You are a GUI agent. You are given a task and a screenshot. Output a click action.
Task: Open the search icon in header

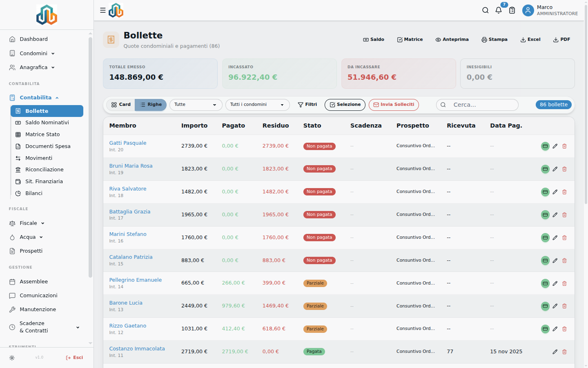[486, 10]
